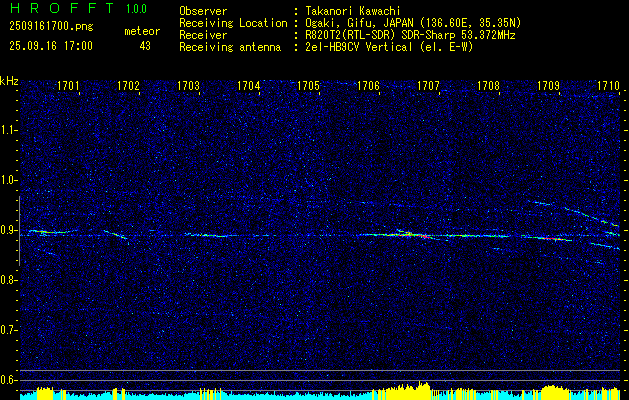The width and height of the screenshot is (629, 400).
Task: Click the sloped echo trace near 1702
Action: (x=116, y=235)
